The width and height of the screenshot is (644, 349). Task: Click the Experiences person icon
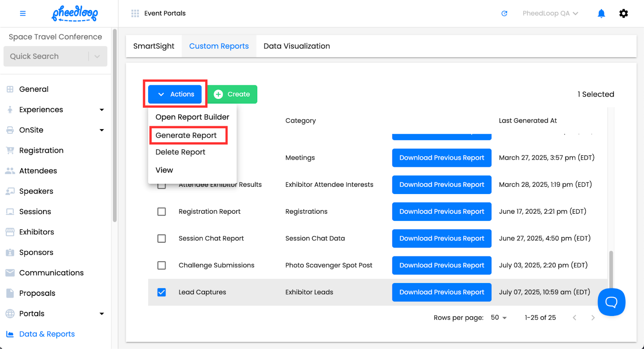(x=10, y=109)
